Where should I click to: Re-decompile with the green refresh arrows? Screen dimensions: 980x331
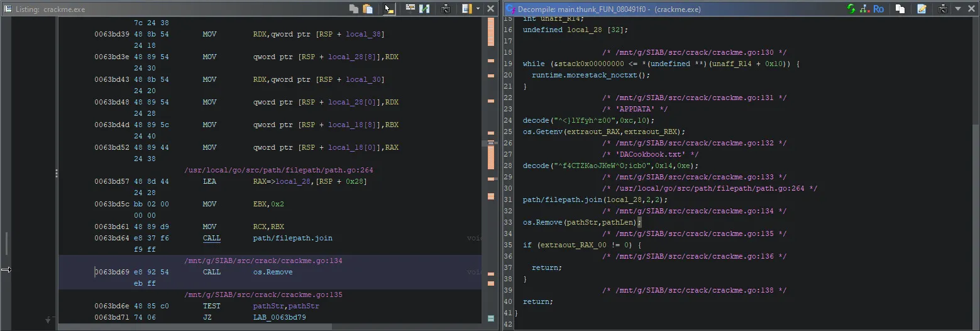coord(851,9)
